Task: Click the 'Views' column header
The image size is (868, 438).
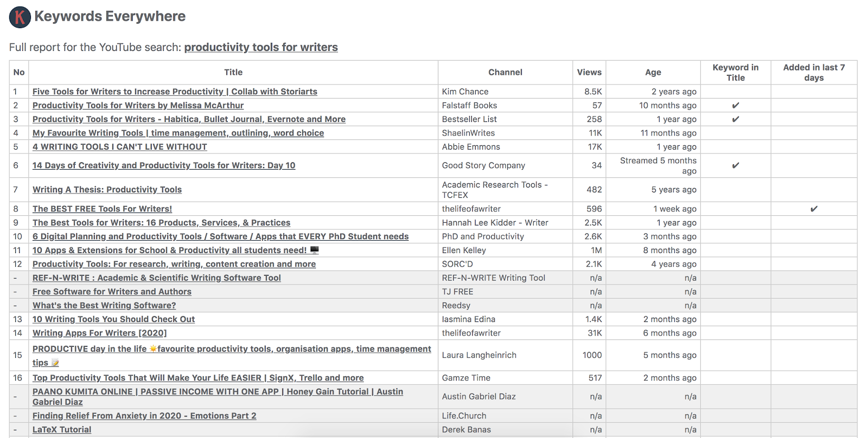Action: click(589, 72)
